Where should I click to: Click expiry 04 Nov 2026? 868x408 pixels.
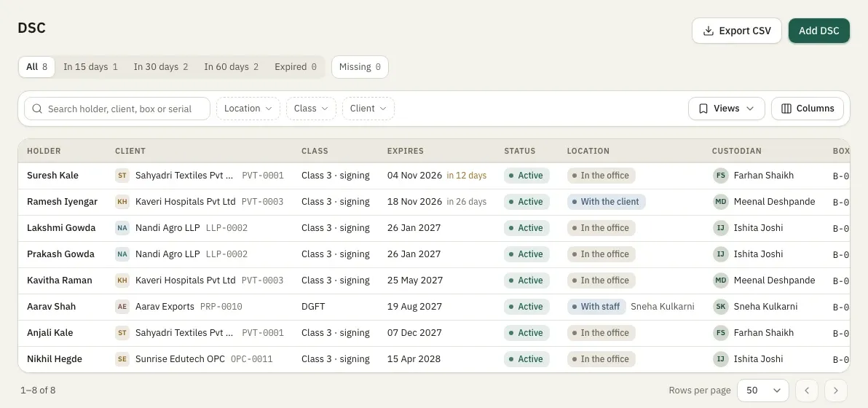point(414,176)
